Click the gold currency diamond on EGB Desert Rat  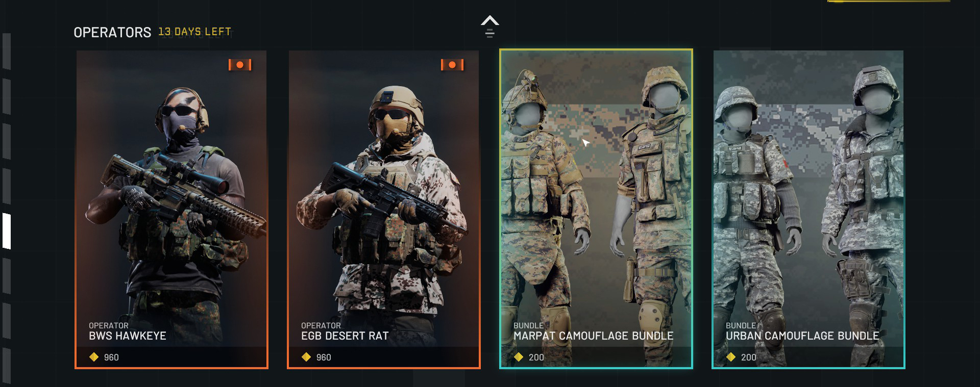point(306,357)
